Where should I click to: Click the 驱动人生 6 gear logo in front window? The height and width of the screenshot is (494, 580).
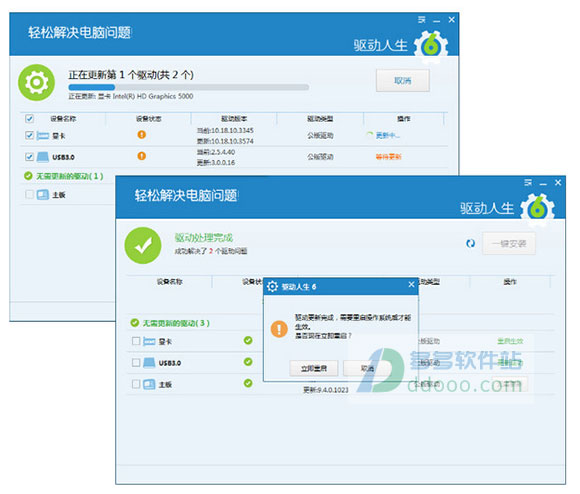point(537,209)
